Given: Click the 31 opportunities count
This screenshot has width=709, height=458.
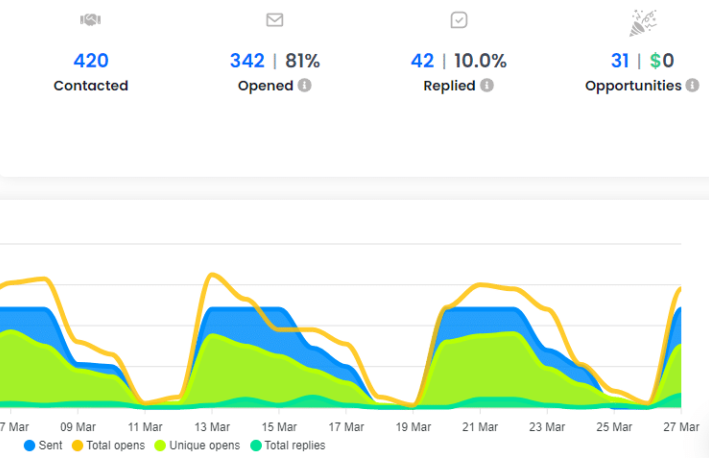Looking at the screenshot, I should (620, 61).
